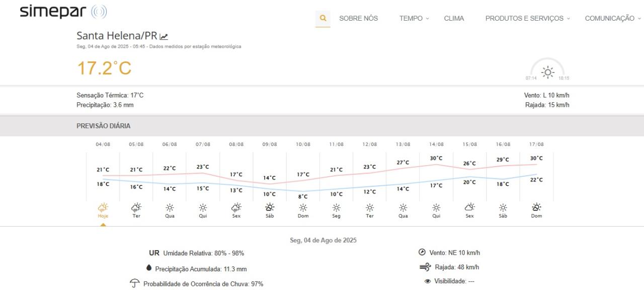Open the PRODUTOS E SERVIÇOS dropdown
Screen dimensions: 644x290
525,18
